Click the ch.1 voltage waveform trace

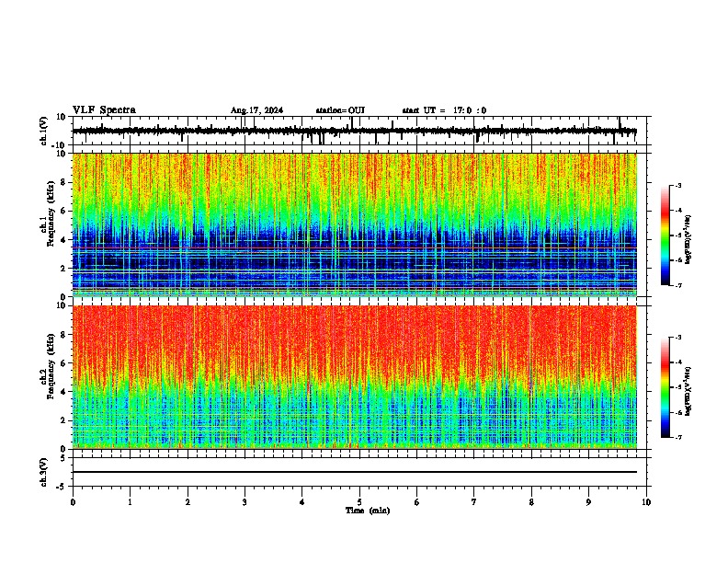click(x=354, y=131)
